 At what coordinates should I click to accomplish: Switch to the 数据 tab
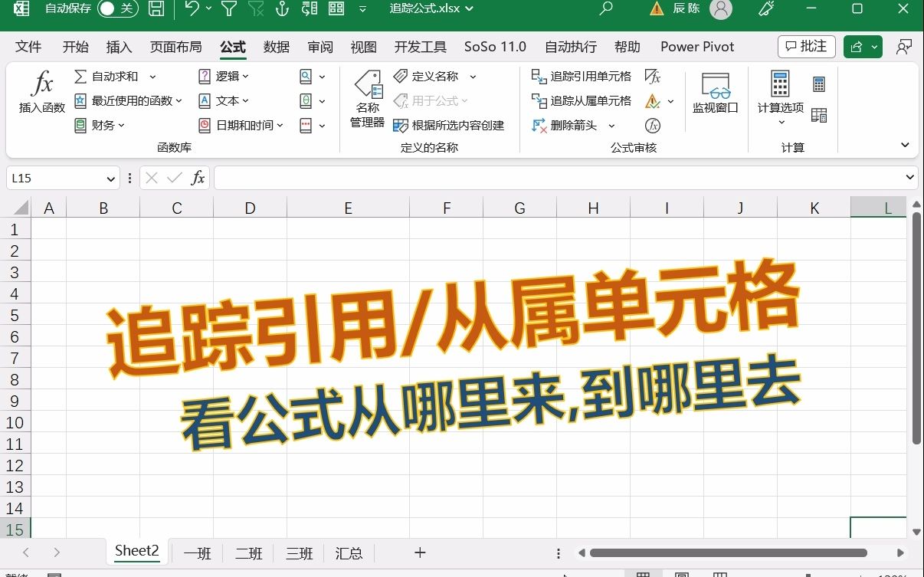click(277, 47)
